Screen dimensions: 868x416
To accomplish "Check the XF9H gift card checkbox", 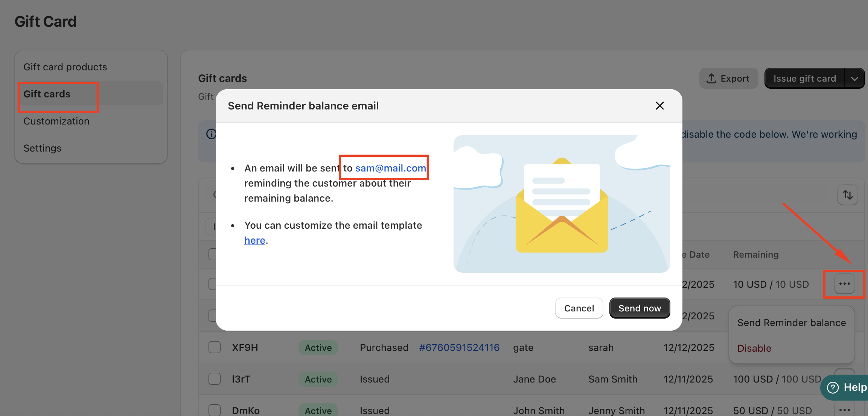I will [215, 347].
